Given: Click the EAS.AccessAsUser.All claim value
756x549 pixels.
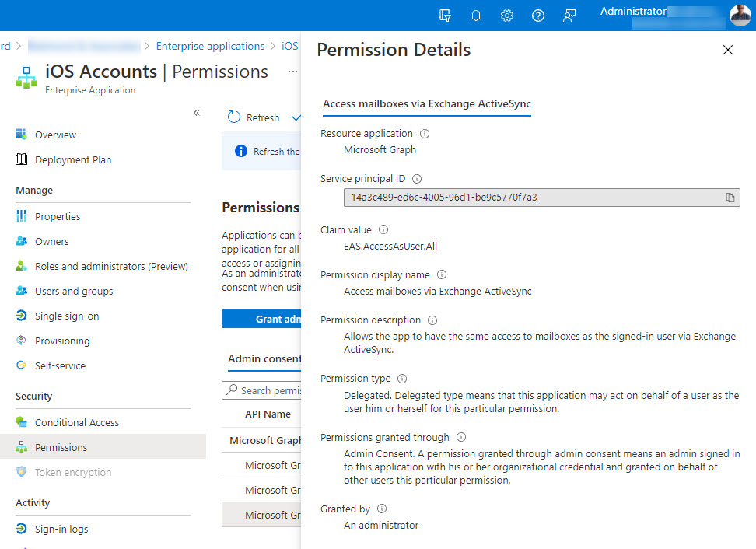Looking at the screenshot, I should (390, 247).
